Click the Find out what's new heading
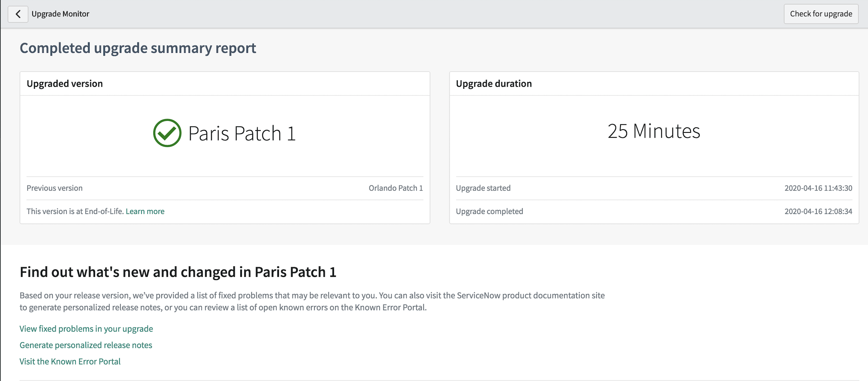Image resolution: width=868 pixels, height=381 pixels. coord(178,272)
